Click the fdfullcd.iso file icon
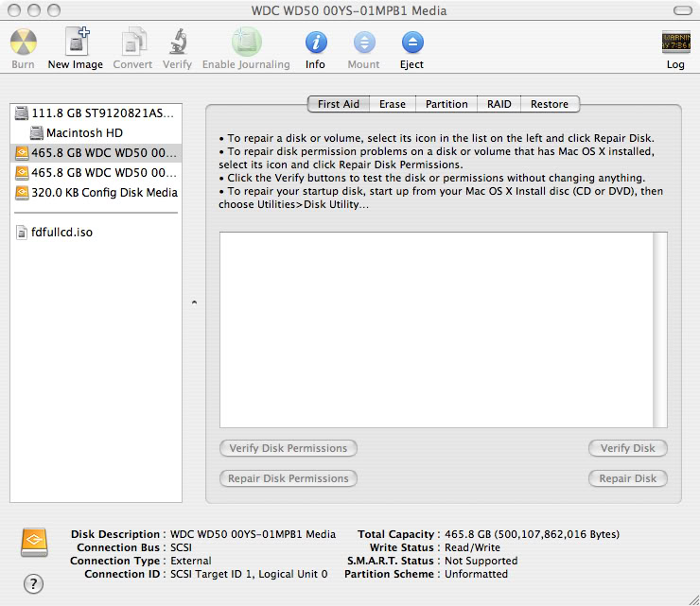The width and height of the screenshot is (700, 606). click(22, 232)
